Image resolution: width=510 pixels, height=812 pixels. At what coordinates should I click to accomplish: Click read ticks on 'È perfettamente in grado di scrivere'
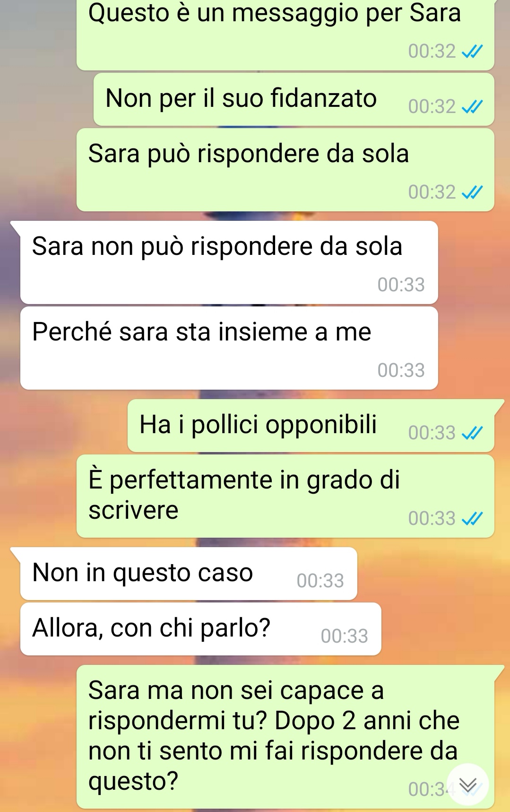pyautogui.click(x=472, y=519)
